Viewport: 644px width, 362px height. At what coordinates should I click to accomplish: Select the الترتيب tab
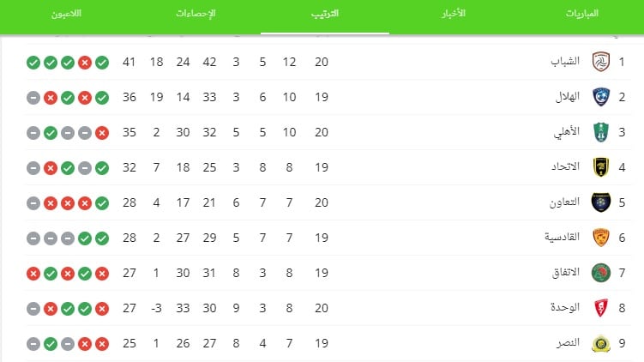325,14
